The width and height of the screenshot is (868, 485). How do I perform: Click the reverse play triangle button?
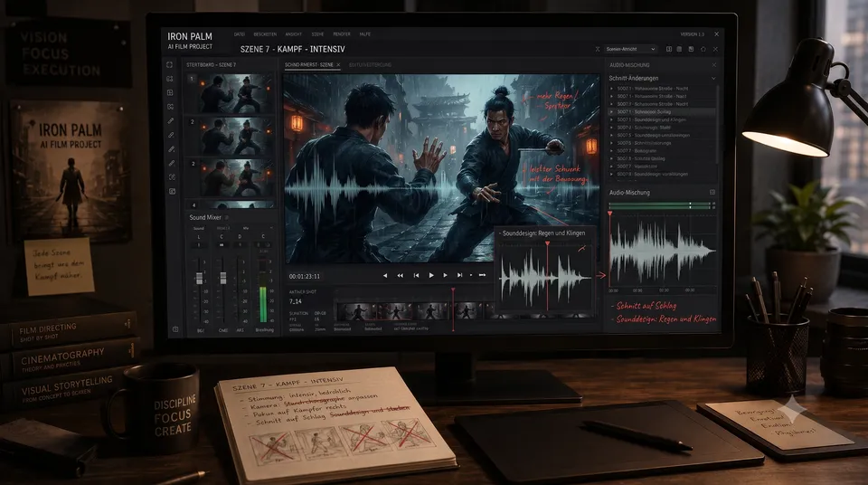click(385, 275)
